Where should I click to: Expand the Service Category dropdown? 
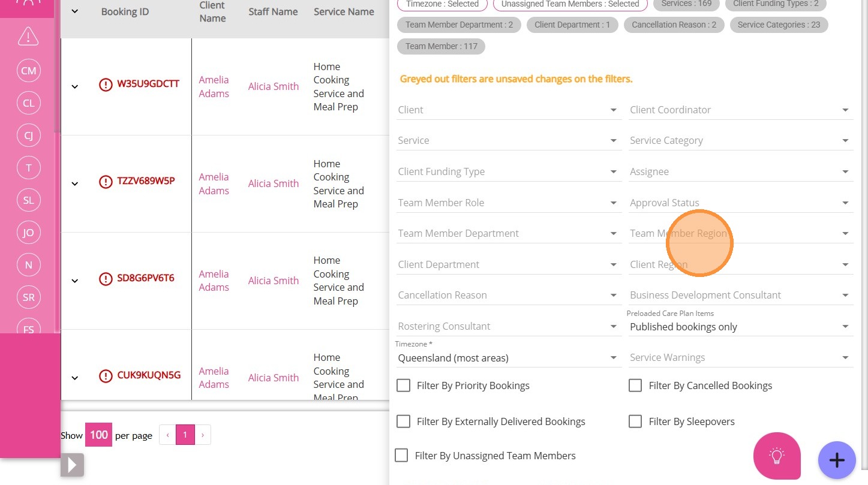click(740, 141)
